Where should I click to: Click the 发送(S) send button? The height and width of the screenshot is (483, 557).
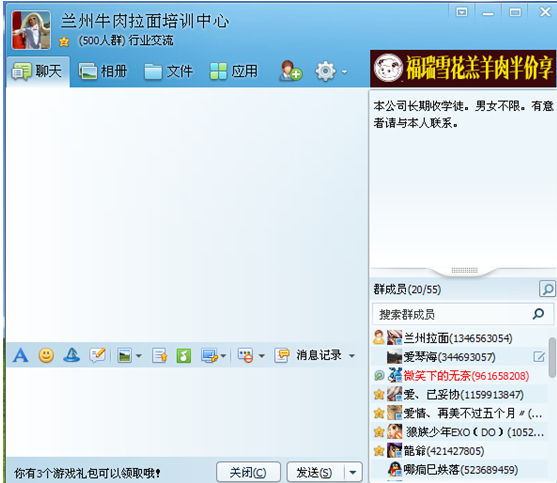315,472
